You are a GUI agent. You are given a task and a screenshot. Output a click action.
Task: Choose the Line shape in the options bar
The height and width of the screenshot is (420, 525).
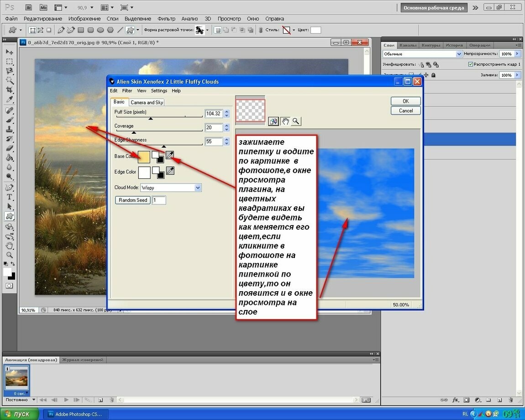point(120,30)
